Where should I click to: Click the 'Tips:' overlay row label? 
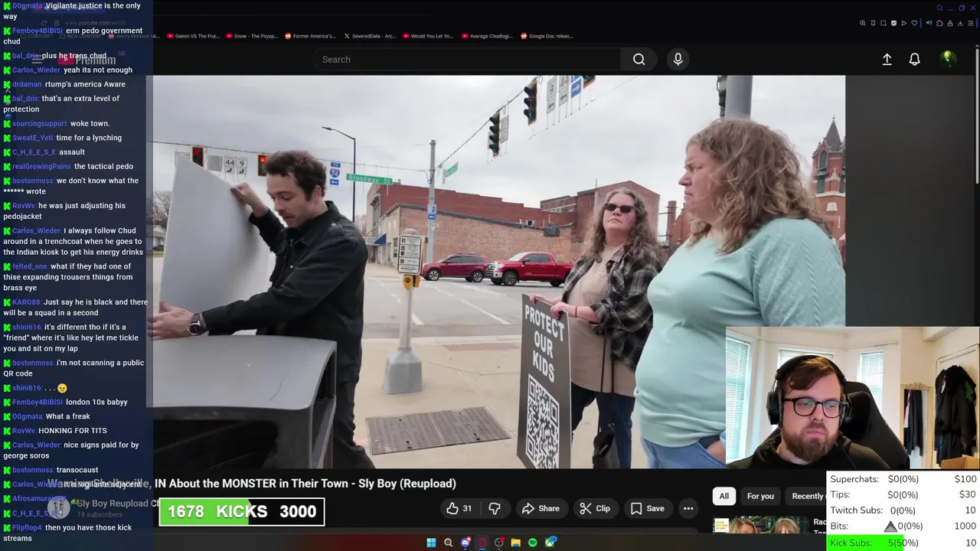(840, 495)
